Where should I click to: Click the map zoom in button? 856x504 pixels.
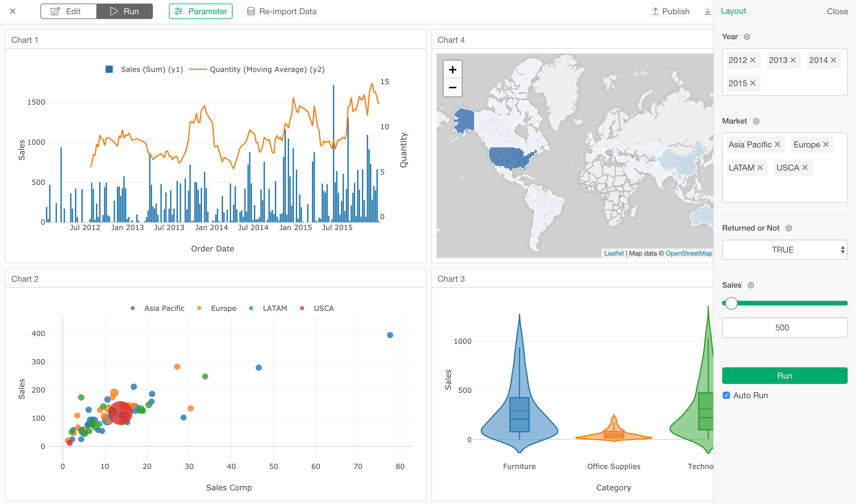tap(453, 70)
